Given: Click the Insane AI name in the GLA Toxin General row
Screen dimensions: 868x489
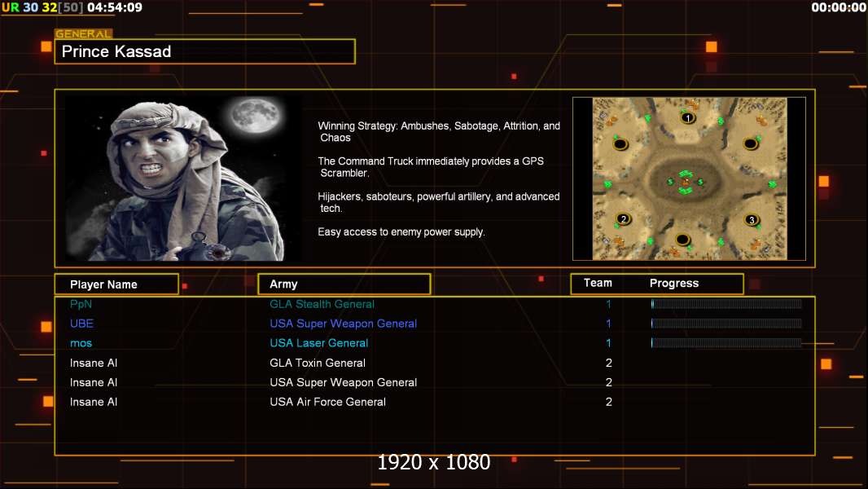Looking at the screenshot, I should [94, 363].
